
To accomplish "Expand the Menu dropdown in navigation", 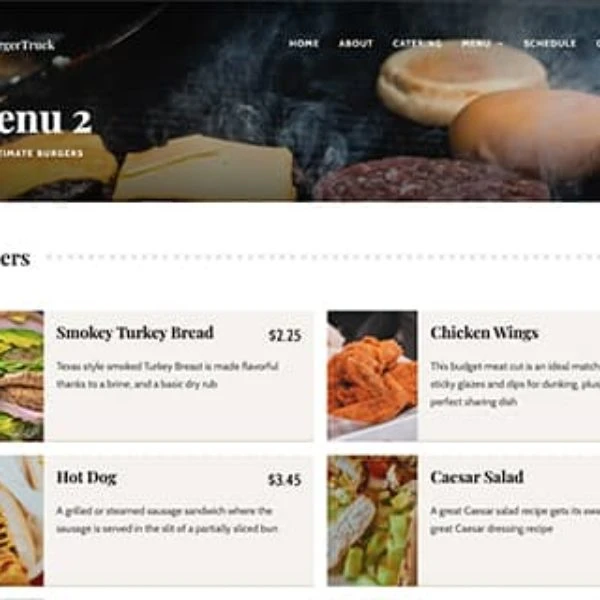I will (482, 44).
